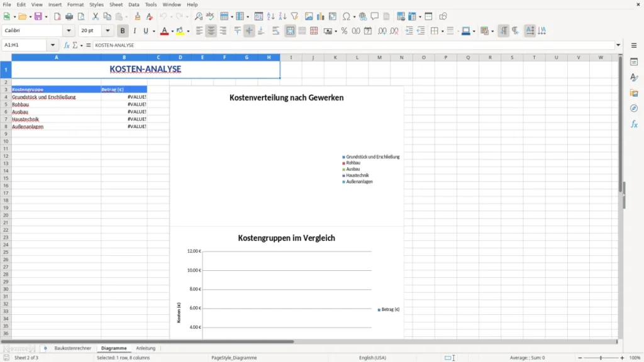Screen dimensions: 644x362
Task: Toggle Wrap Text
Action: [275, 31]
